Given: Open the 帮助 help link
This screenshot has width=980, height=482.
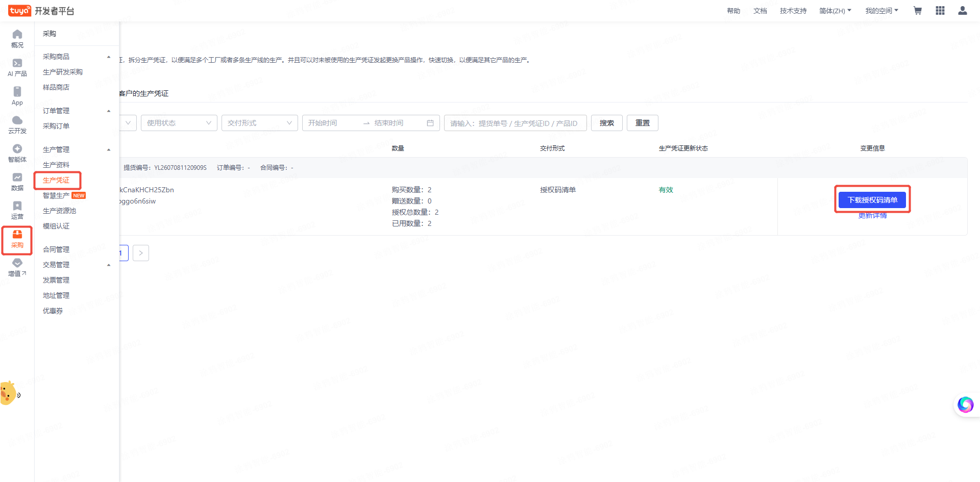Looking at the screenshot, I should (x=733, y=11).
